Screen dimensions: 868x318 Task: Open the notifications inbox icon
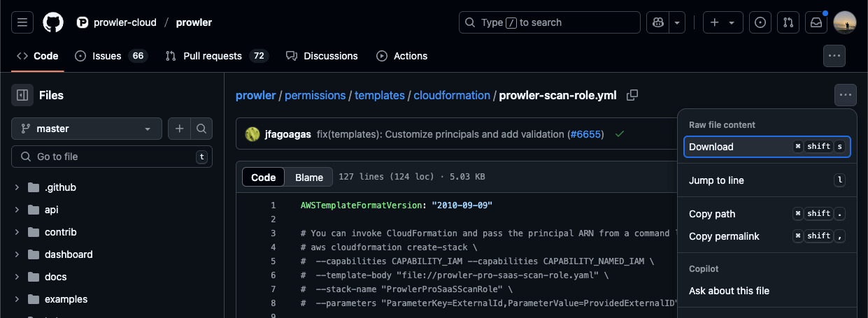click(816, 22)
